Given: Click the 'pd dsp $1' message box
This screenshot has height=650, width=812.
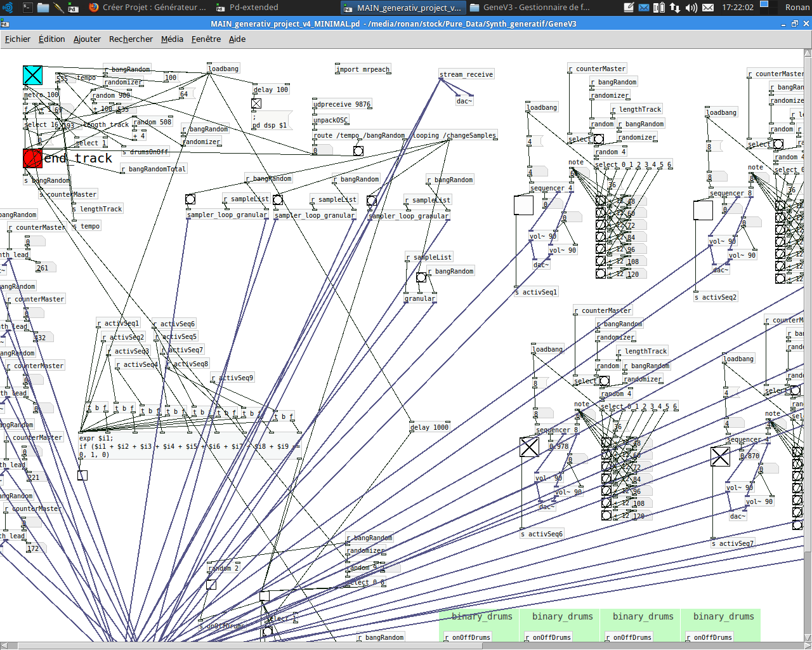Looking at the screenshot, I should click(x=271, y=121).
